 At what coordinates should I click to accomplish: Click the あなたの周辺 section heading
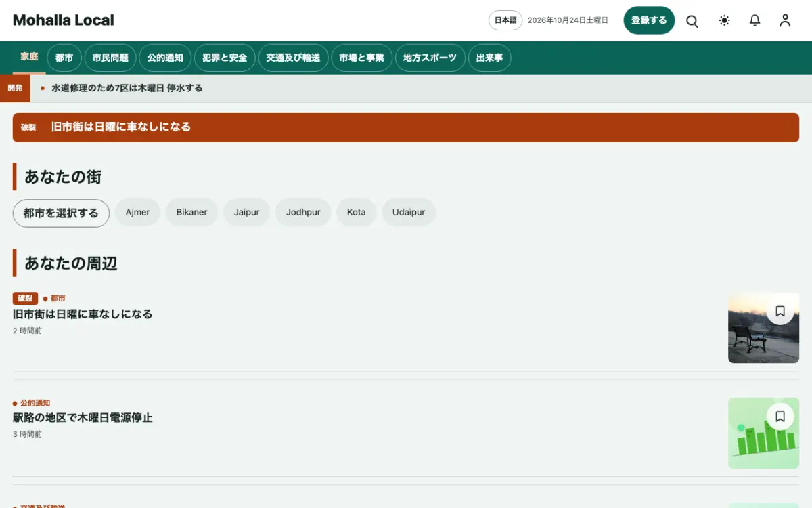pos(71,263)
